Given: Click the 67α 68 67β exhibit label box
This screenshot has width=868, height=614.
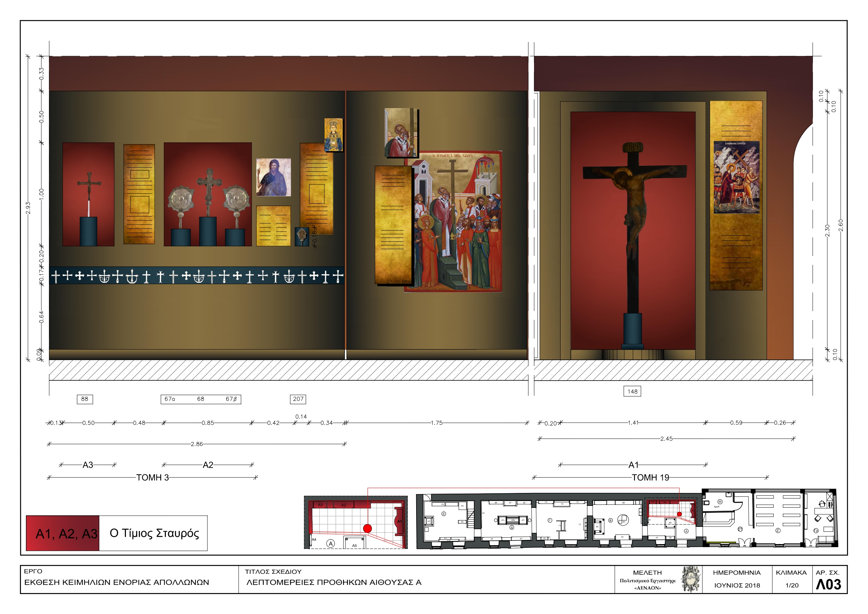Looking at the screenshot, I should point(201,399).
